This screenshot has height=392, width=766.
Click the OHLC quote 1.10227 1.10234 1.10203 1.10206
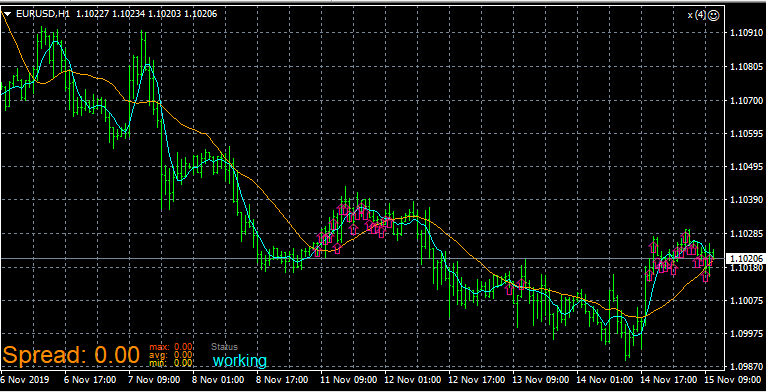(x=147, y=14)
